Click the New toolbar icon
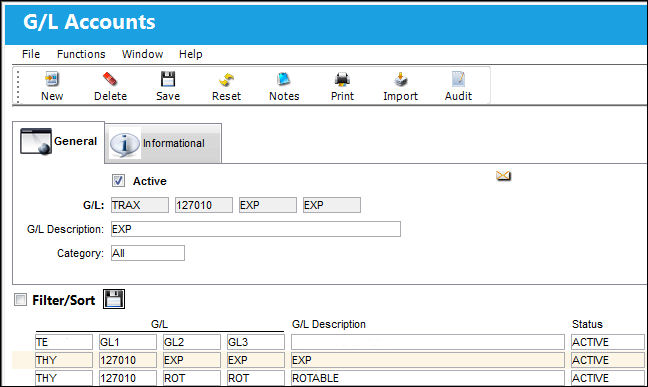The image size is (648, 387). (52, 79)
